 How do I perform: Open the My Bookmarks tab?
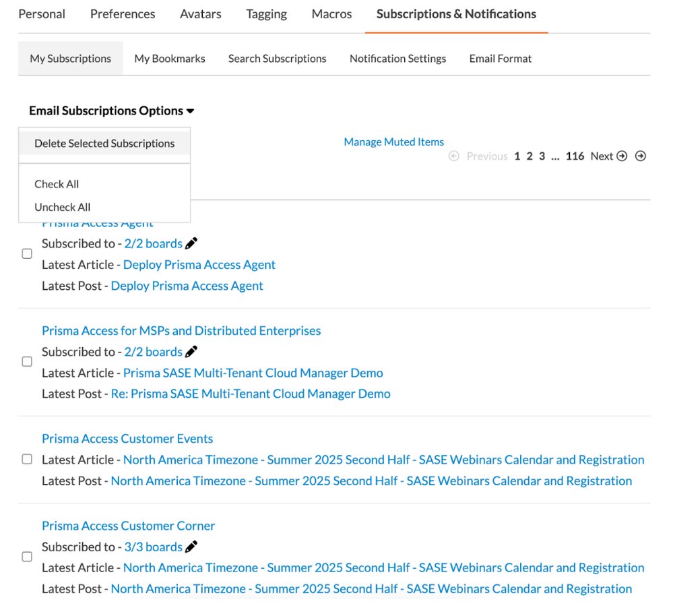point(170,59)
